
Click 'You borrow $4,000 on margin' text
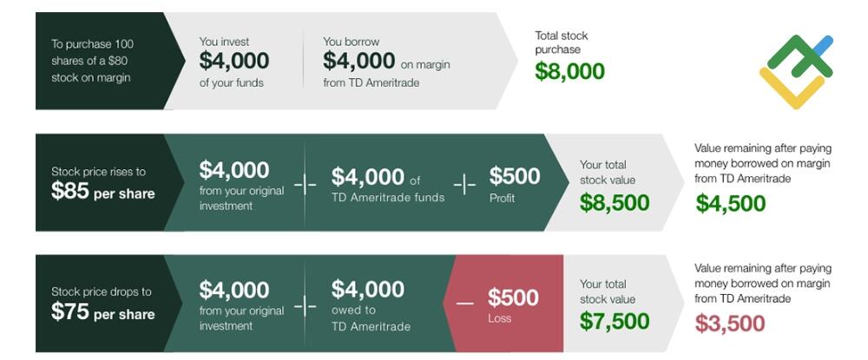tap(386, 62)
